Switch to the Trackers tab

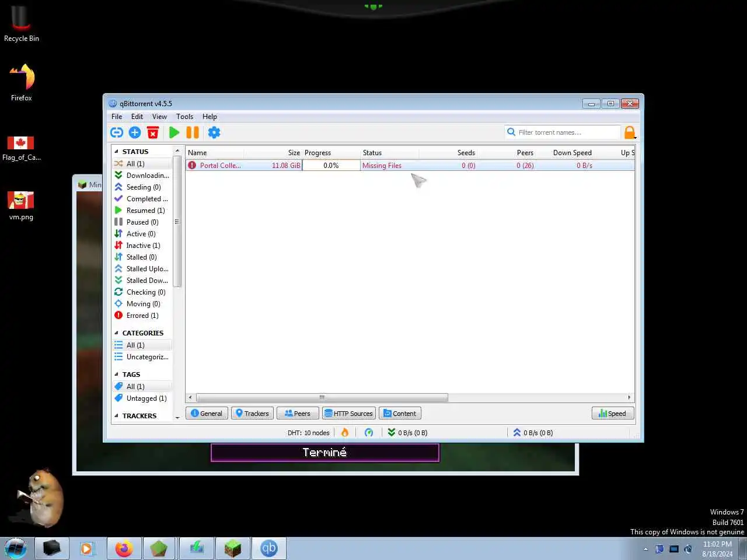click(252, 414)
